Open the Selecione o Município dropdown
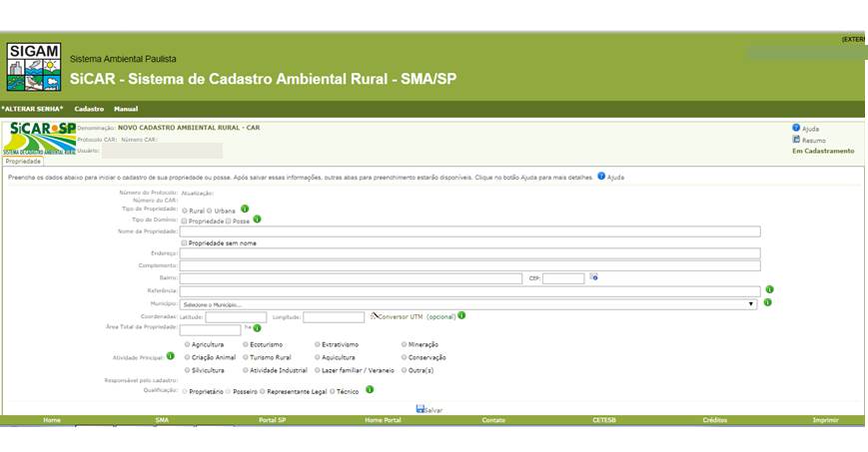Viewport: 868px width, 452px height. [x=468, y=304]
